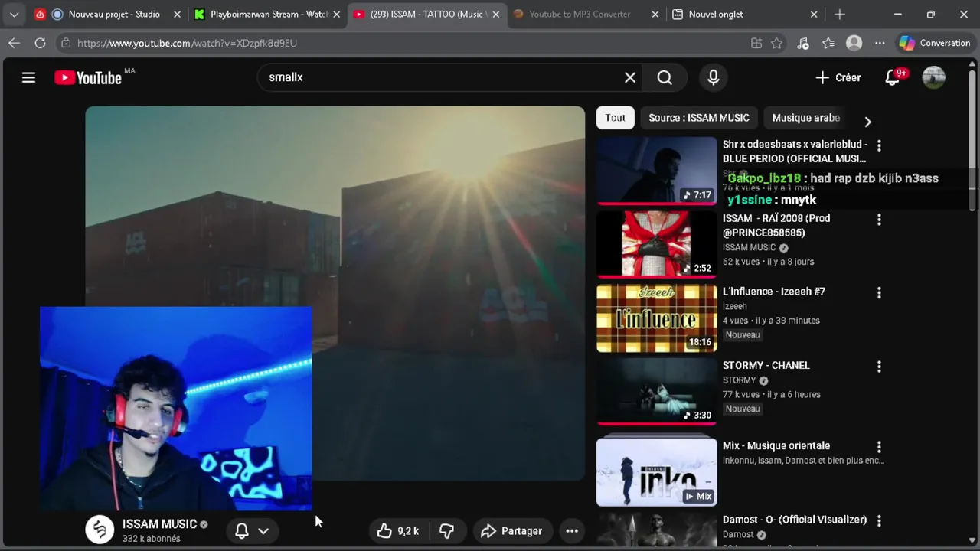Click the browser address bar URL

(x=187, y=43)
